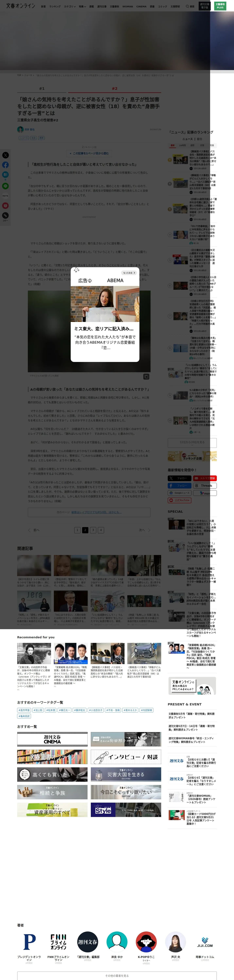The height and width of the screenshot is (980, 234).
Task: Open the #亀和田武 keyword tag
Action: (24, 716)
